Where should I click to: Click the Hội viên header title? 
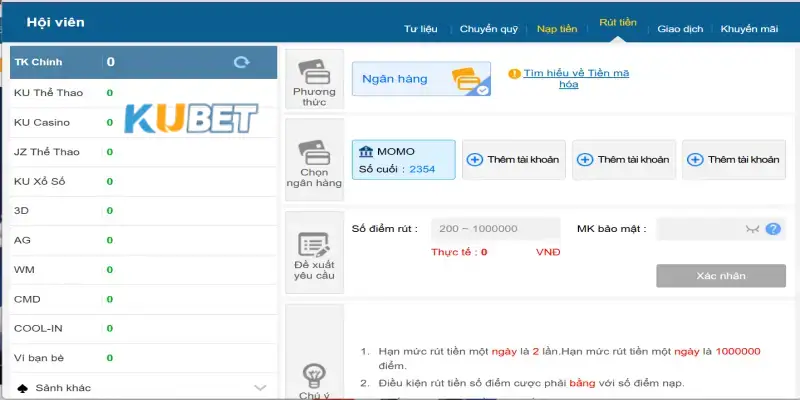56,22
